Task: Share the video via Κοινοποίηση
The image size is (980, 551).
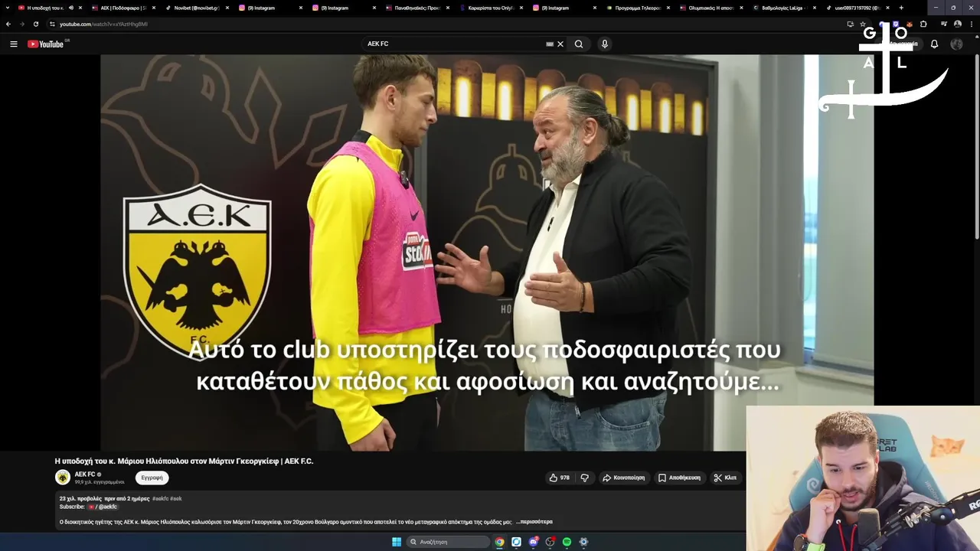Action: 623,478
